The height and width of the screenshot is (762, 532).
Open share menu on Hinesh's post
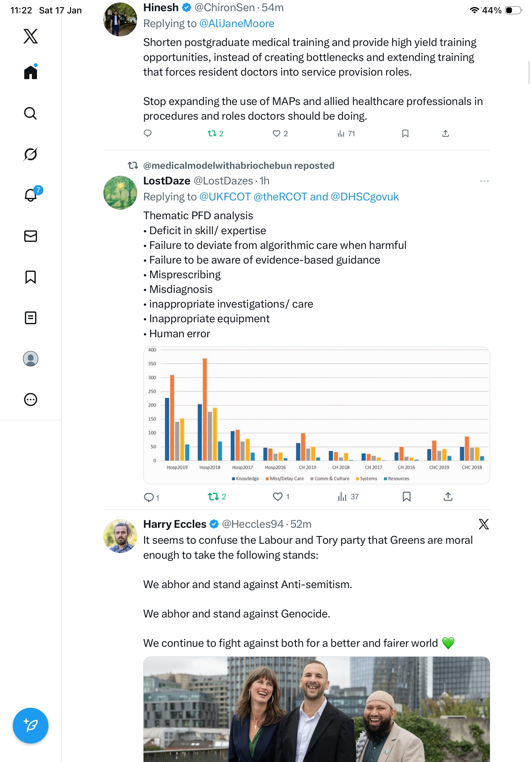[x=446, y=133]
